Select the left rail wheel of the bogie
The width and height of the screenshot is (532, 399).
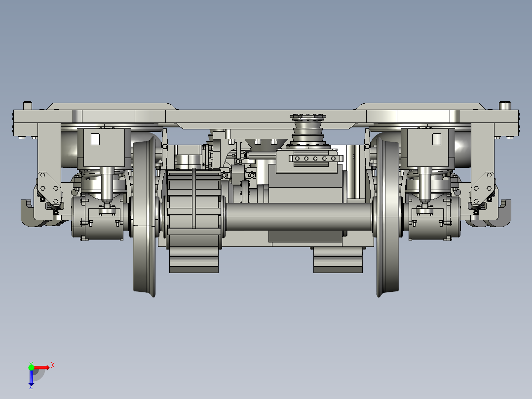click(144, 217)
